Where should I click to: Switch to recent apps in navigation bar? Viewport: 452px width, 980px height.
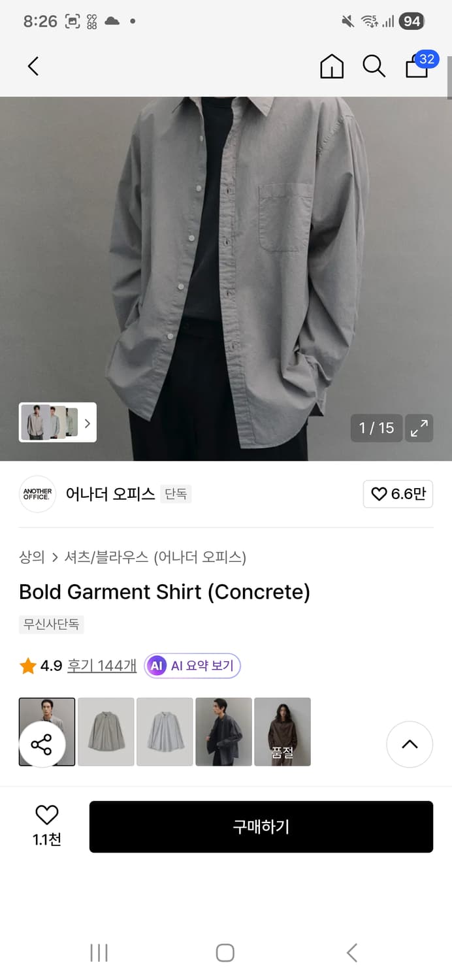98,953
